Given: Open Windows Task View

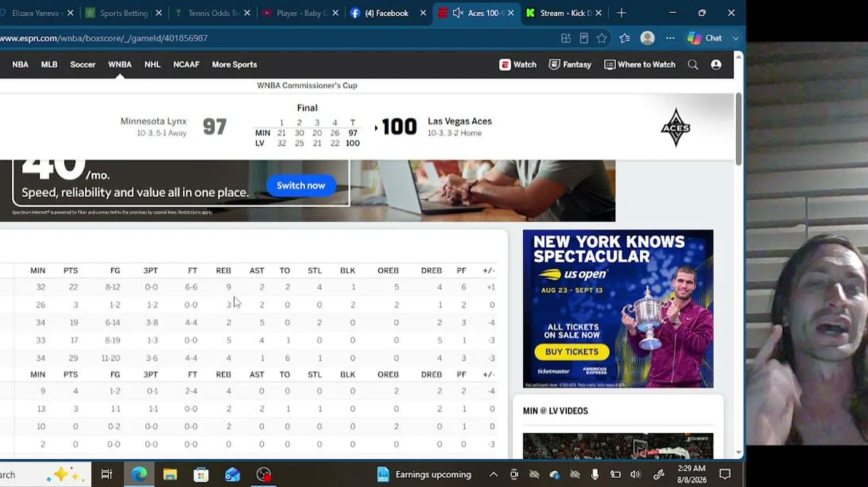Looking at the screenshot, I should (107, 474).
